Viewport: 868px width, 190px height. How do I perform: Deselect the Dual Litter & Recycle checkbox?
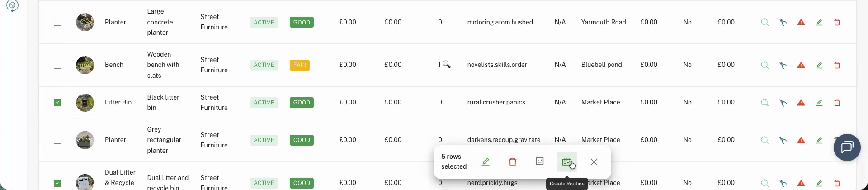[57, 183]
